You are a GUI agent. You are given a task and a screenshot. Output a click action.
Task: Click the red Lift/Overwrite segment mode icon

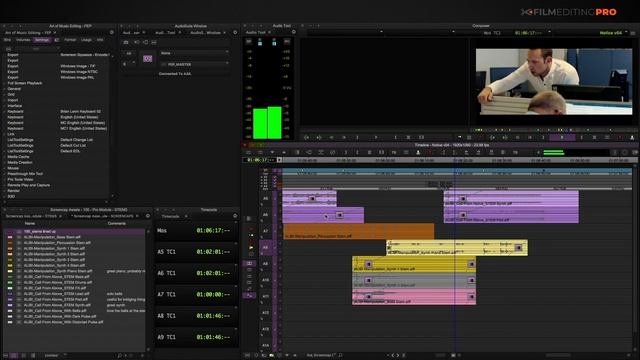tap(251, 229)
